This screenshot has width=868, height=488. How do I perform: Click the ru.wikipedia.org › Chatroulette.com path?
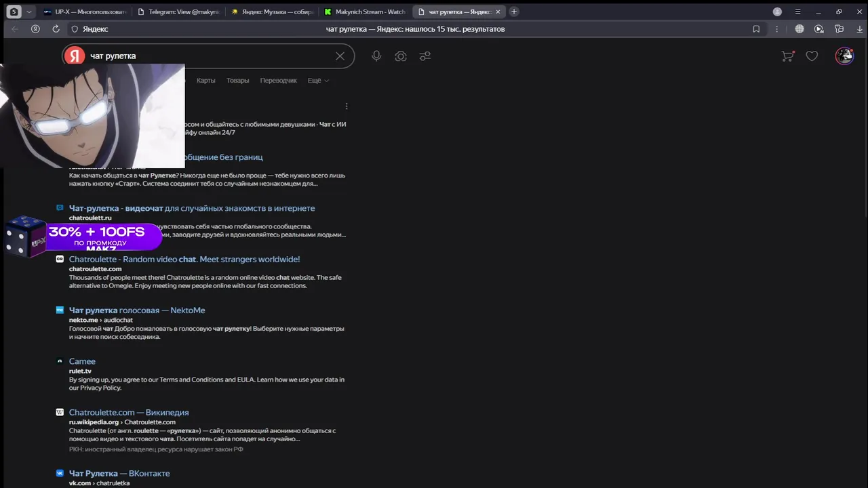click(x=122, y=422)
